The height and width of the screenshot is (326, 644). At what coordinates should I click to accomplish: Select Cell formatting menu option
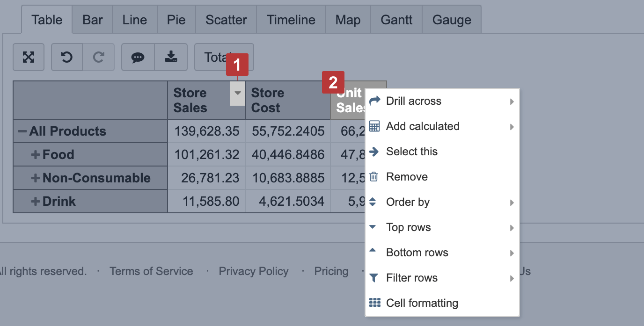tap(422, 303)
